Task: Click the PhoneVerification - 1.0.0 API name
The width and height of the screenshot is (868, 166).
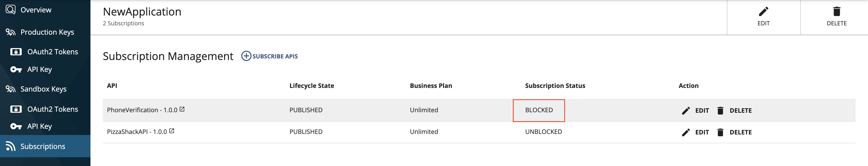Action: click(x=142, y=110)
